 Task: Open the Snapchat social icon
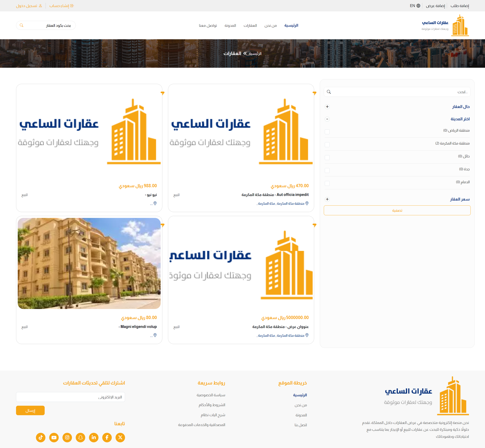pyautogui.click(x=80, y=437)
